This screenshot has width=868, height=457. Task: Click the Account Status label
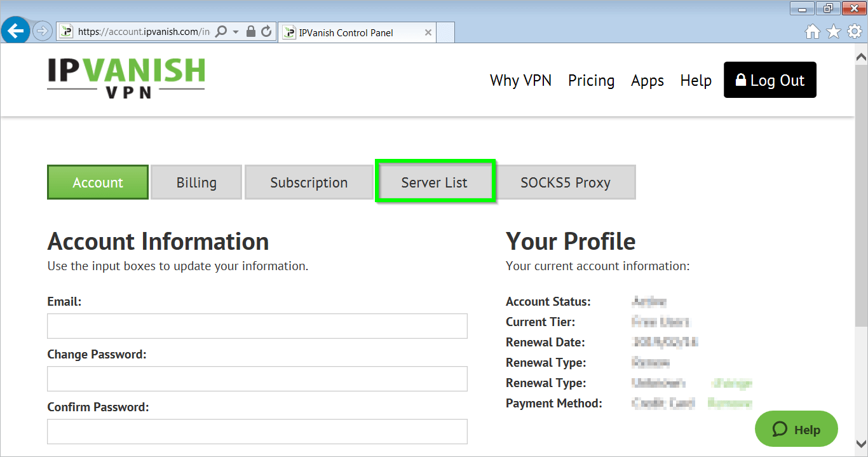point(548,302)
